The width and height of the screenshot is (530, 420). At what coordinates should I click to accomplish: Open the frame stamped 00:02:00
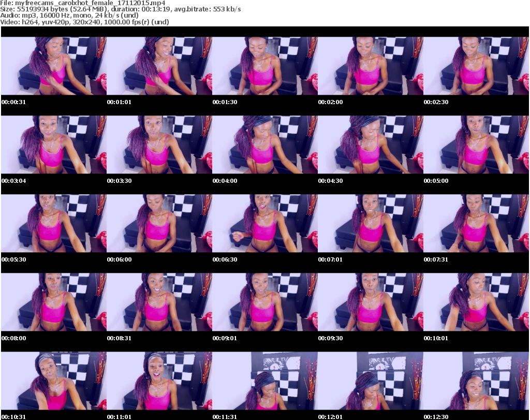[371, 66]
